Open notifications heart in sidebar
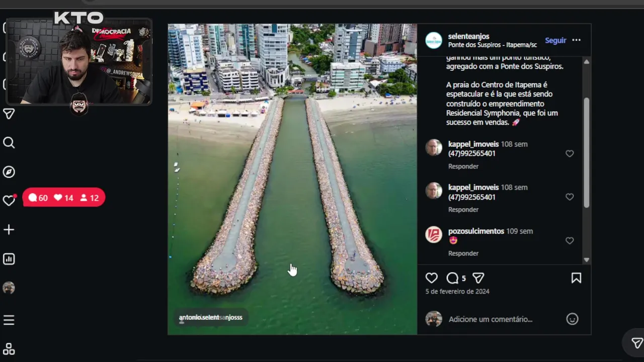The width and height of the screenshot is (644, 362). point(9,201)
